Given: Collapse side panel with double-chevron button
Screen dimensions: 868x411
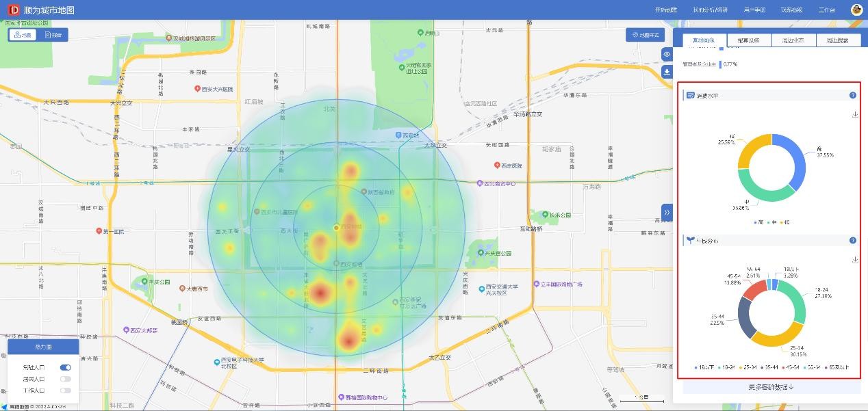Looking at the screenshot, I should pyautogui.click(x=667, y=213).
